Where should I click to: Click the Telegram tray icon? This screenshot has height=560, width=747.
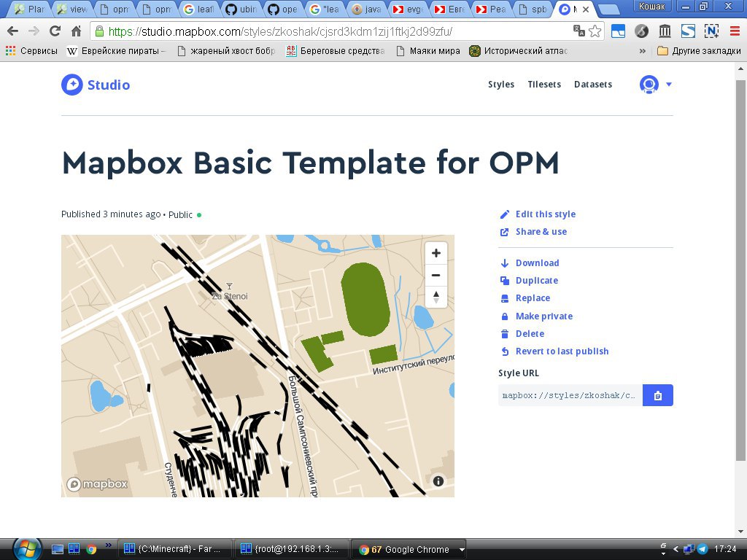703,549
